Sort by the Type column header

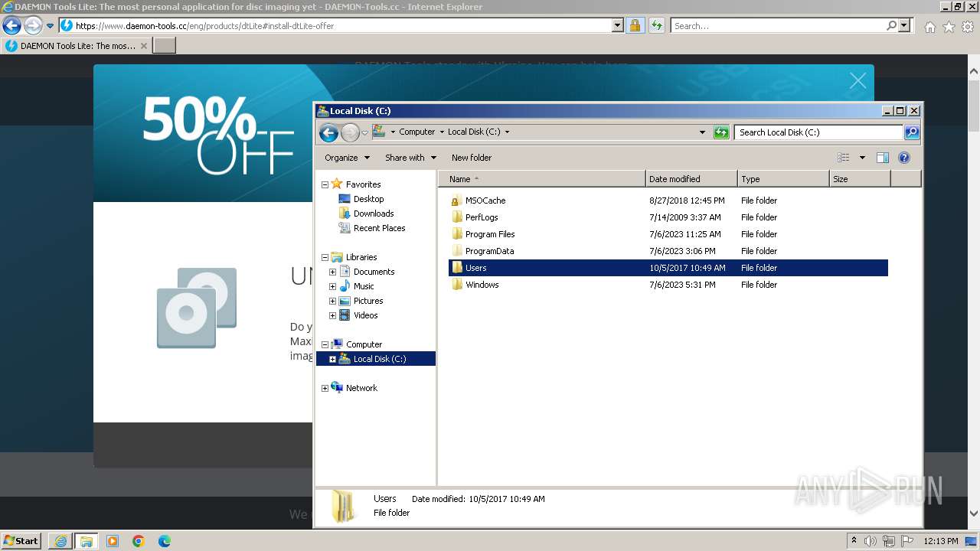pyautogui.click(x=783, y=179)
